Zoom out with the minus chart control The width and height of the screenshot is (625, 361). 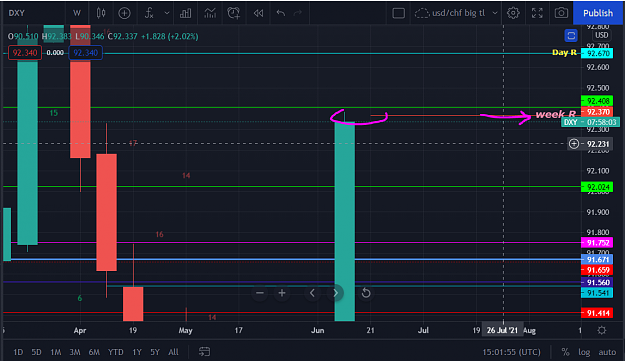[x=260, y=293]
